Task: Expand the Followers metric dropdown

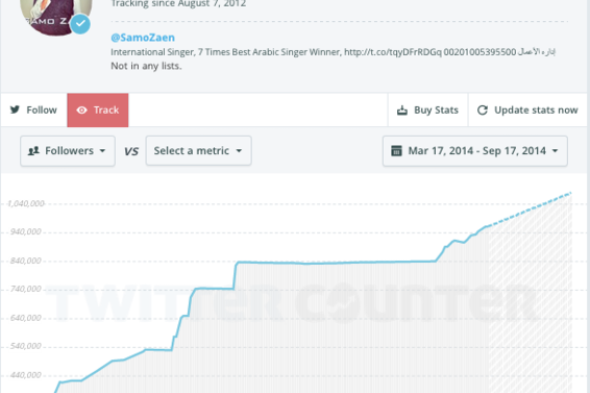Action: (x=68, y=151)
